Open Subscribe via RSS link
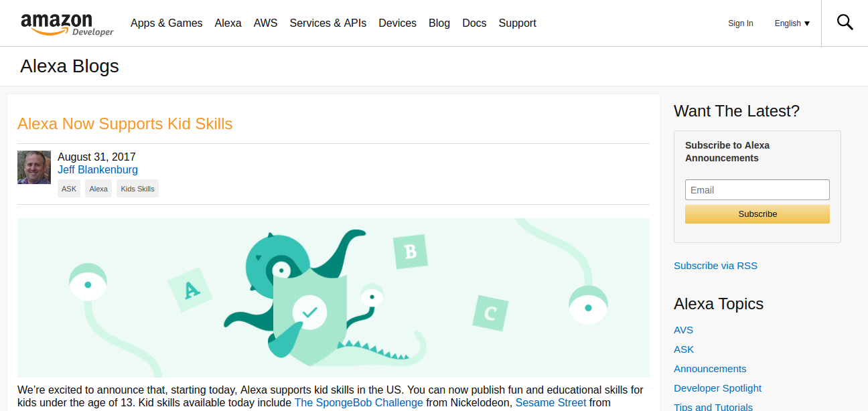This screenshot has width=868, height=411. (x=715, y=266)
